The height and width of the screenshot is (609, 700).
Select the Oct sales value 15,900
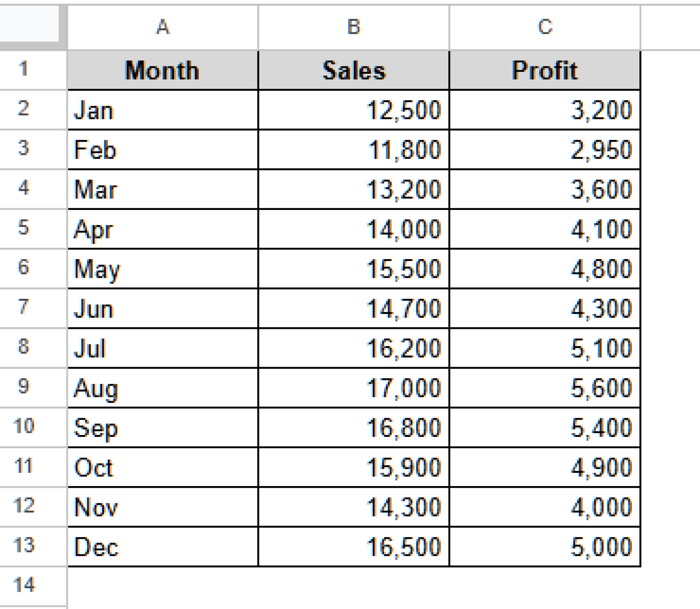pos(353,467)
